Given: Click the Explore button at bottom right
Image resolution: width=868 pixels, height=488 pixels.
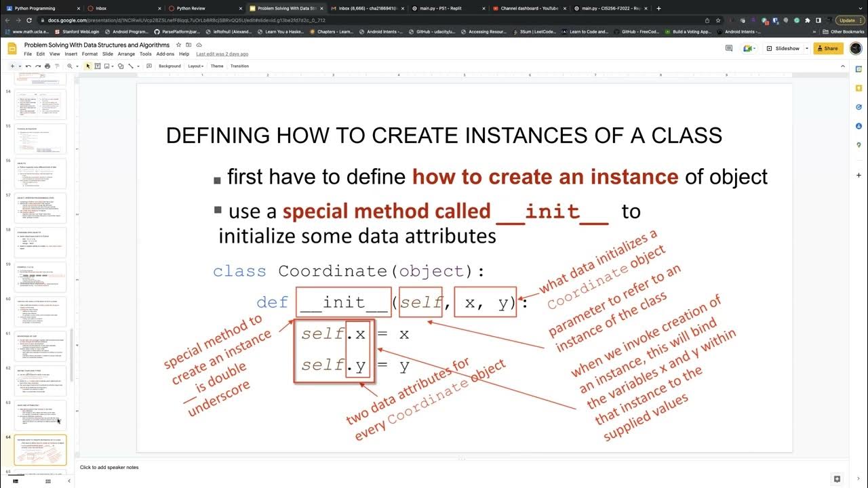Looking at the screenshot, I should pyautogui.click(x=838, y=479).
